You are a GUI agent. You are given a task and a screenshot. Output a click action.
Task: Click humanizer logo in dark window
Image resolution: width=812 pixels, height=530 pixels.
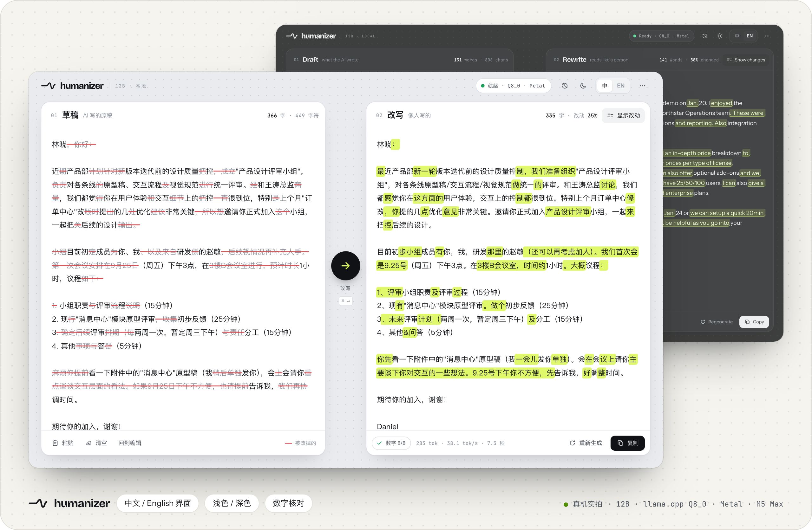click(x=311, y=36)
